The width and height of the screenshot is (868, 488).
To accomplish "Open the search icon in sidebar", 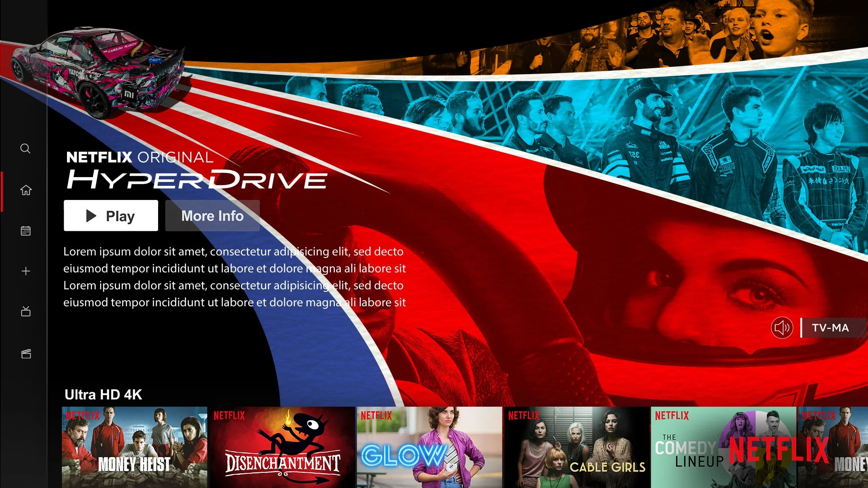I will pos(25,149).
